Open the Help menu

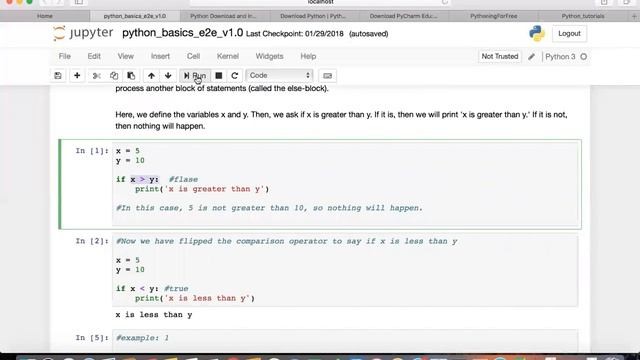(x=308, y=56)
